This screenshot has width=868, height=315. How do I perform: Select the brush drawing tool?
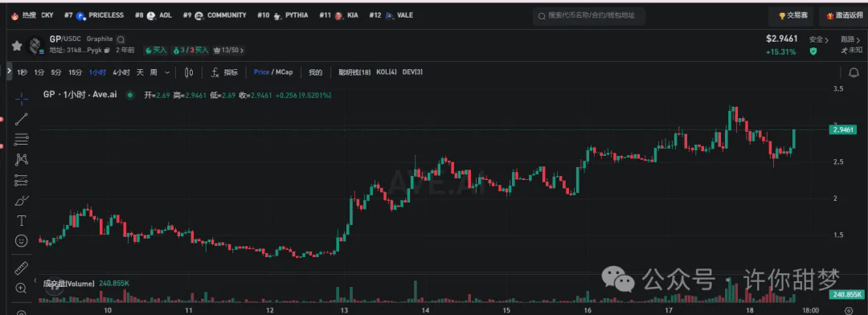coord(22,200)
